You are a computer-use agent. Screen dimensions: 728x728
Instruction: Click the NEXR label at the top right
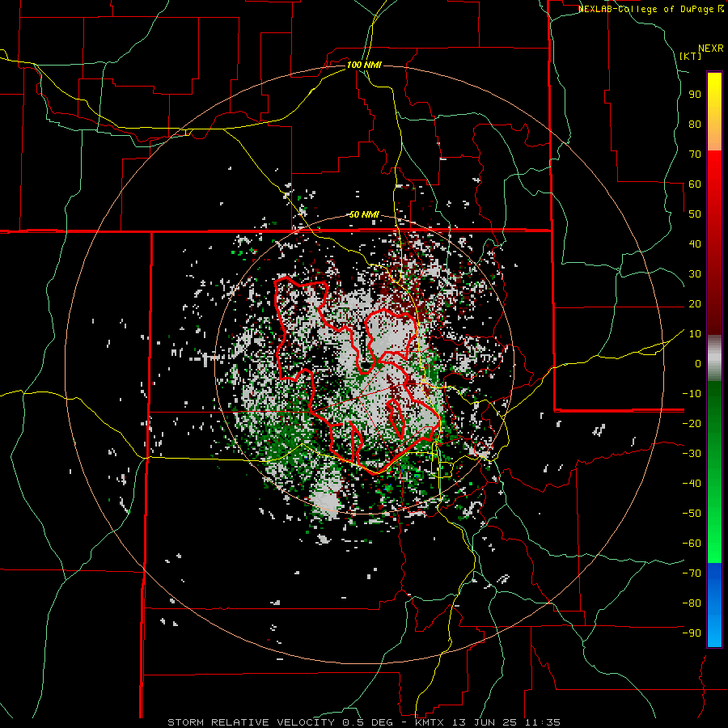(x=711, y=49)
